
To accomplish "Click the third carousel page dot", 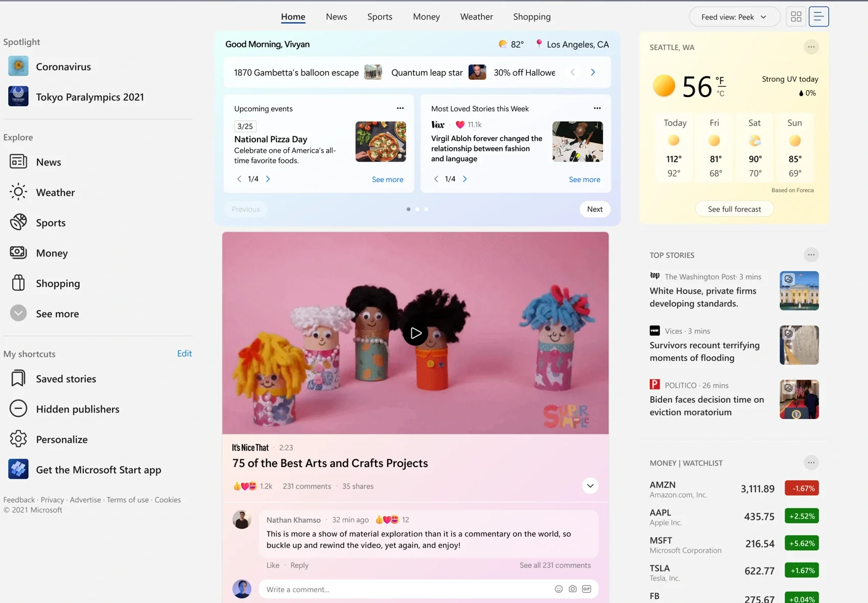I will (426, 209).
